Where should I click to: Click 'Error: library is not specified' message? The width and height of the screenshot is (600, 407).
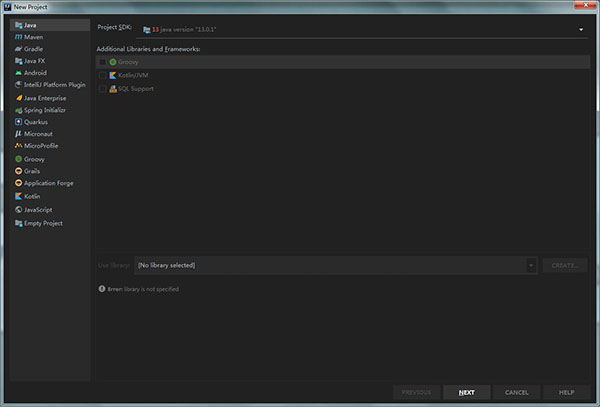(143, 289)
